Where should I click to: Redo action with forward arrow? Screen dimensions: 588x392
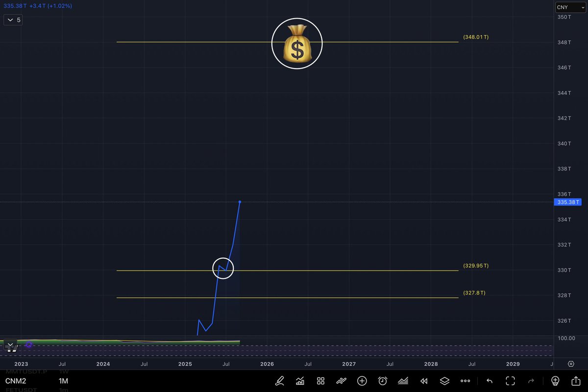tap(531, 381)
